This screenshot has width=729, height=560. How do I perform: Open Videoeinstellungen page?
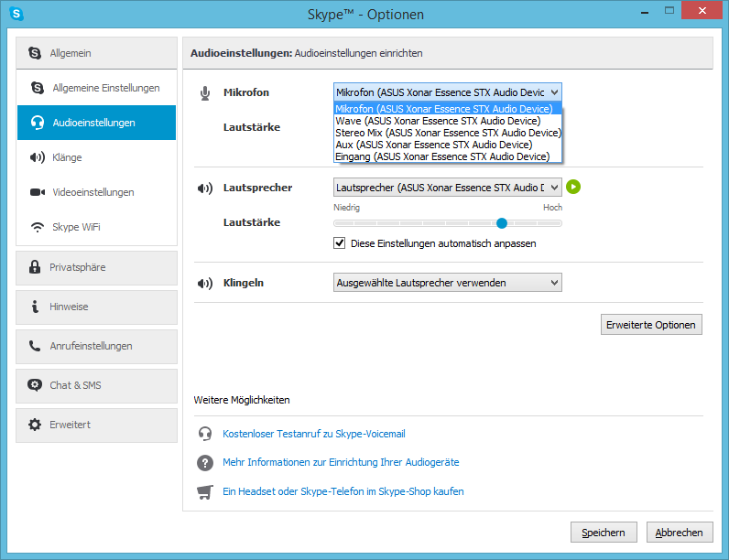point(97,192)
